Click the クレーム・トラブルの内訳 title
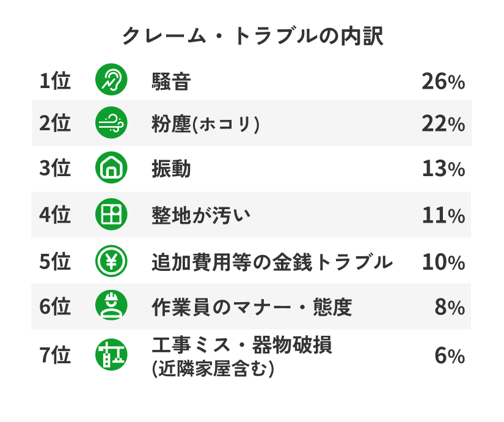Image resolution: width=504 pixels, height=422 pixels. click(252, 36)
